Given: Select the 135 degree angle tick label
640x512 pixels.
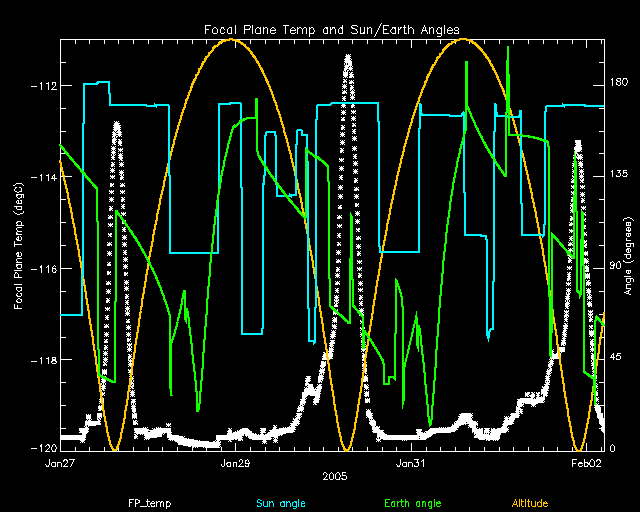Looking at the screenshot, I should tap(619, 176).
